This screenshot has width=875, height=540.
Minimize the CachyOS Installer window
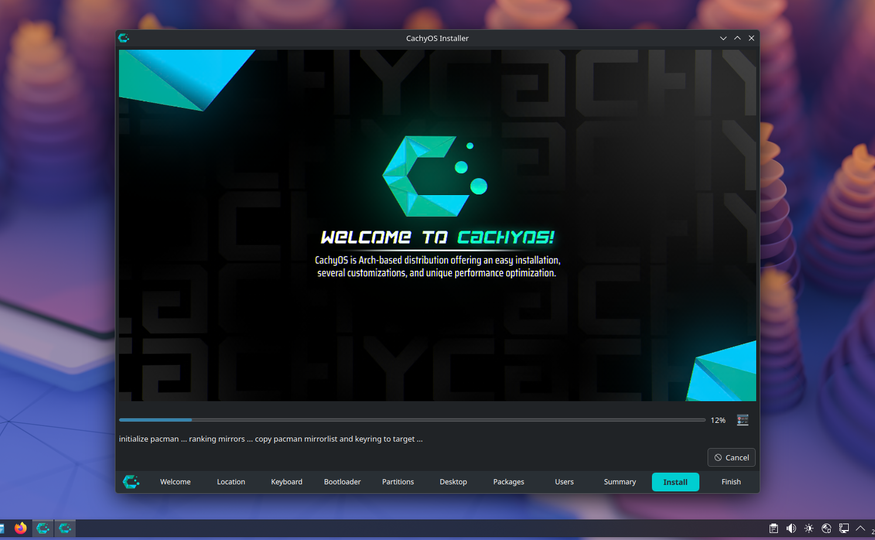(x=723, y=38)
